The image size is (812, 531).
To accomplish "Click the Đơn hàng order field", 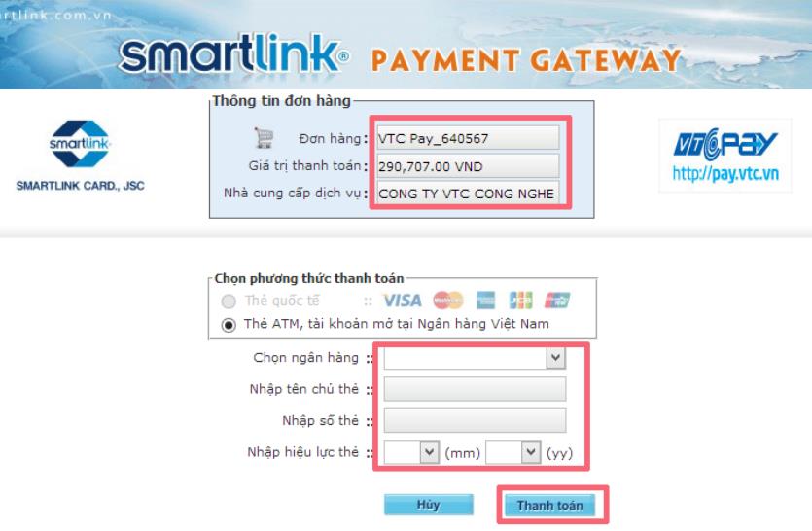I will coord(468,138).
